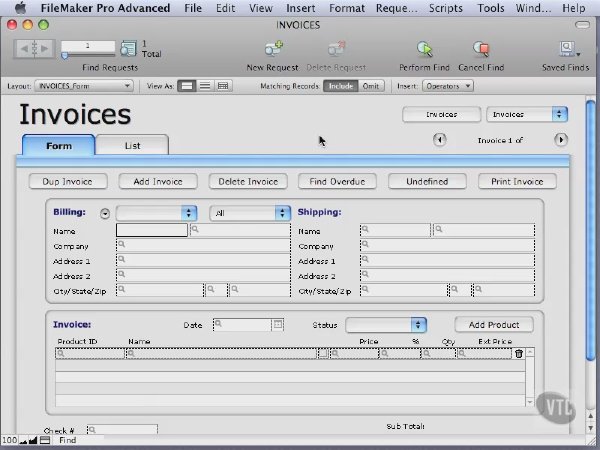Open the empty Billing dropdown
Screen dimensions: 600x450
157,213
